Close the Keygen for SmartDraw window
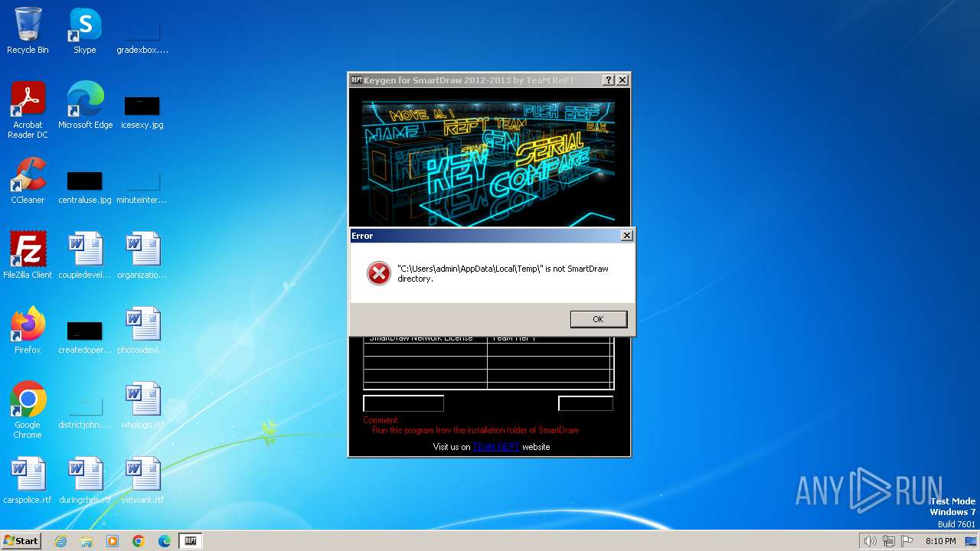The height and width of the screenshot is (551, 980). (x=622, y=80)
